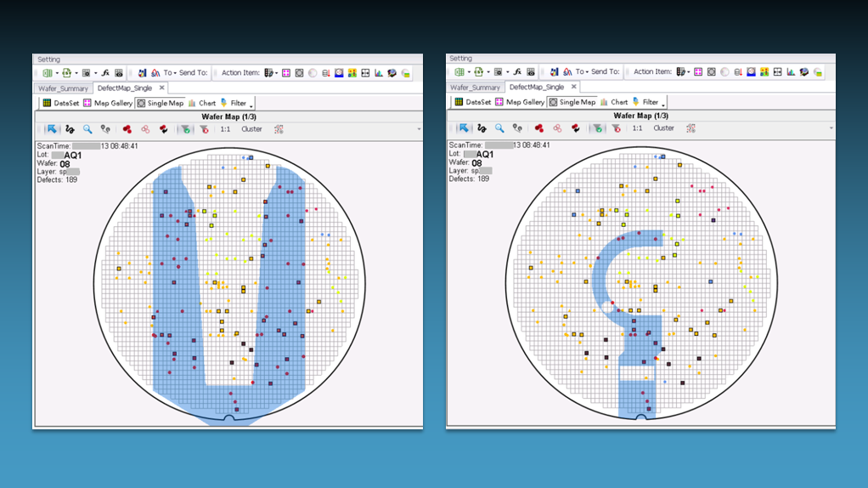Close the DefectMap_Single tab in left window
Screen dimensions: 868x488
pos(161,88)
